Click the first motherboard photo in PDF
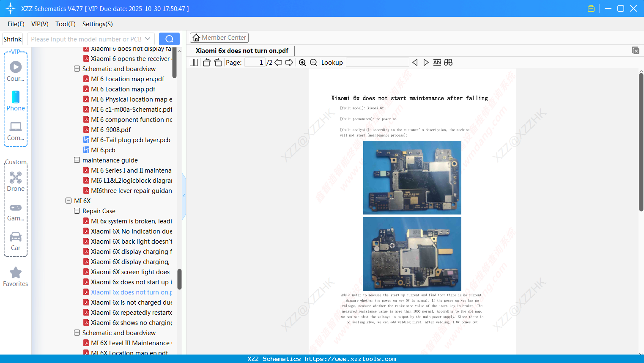 click(412, 178)
